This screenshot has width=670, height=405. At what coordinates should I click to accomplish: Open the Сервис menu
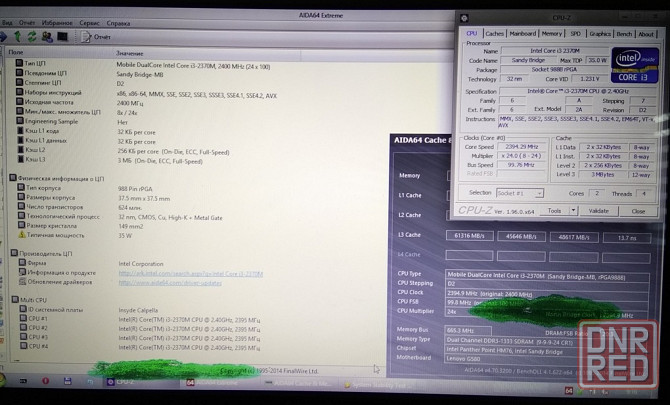[x=89, y=23]
